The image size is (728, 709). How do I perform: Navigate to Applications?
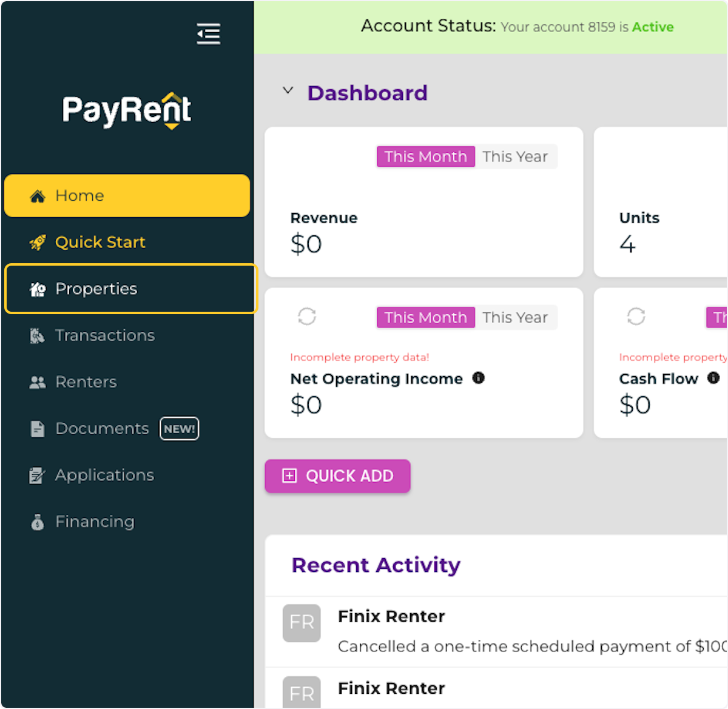104,475
